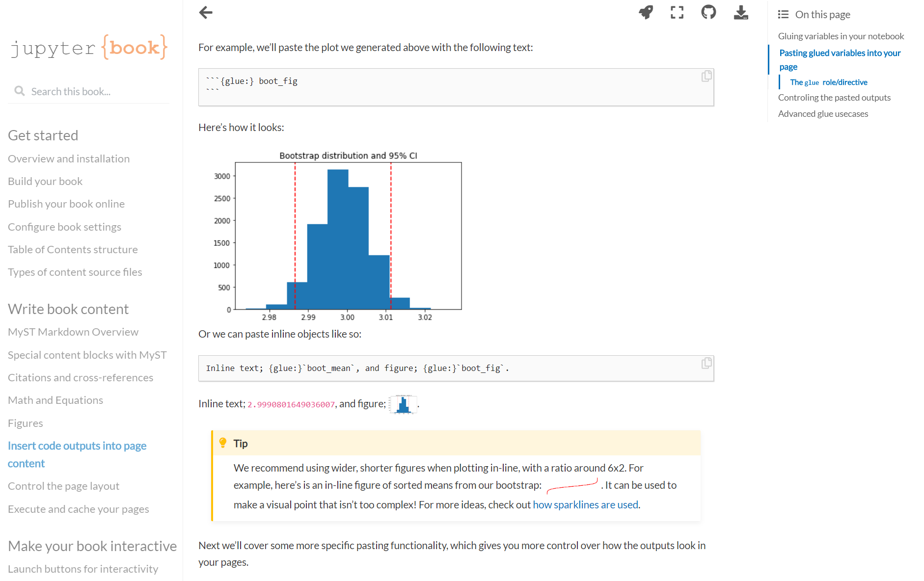Click the glue boot_fig code block

click(456, 87)
